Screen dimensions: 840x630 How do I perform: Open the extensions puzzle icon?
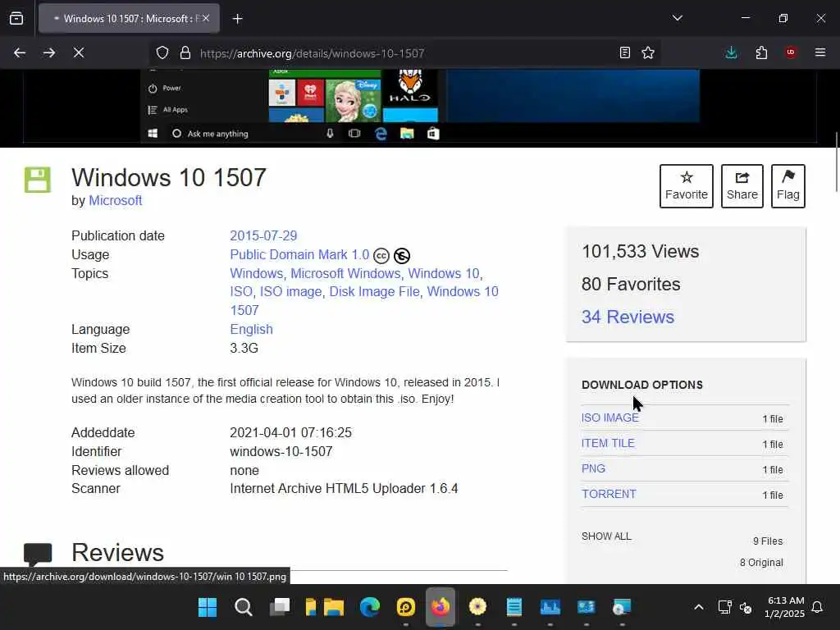761,52
